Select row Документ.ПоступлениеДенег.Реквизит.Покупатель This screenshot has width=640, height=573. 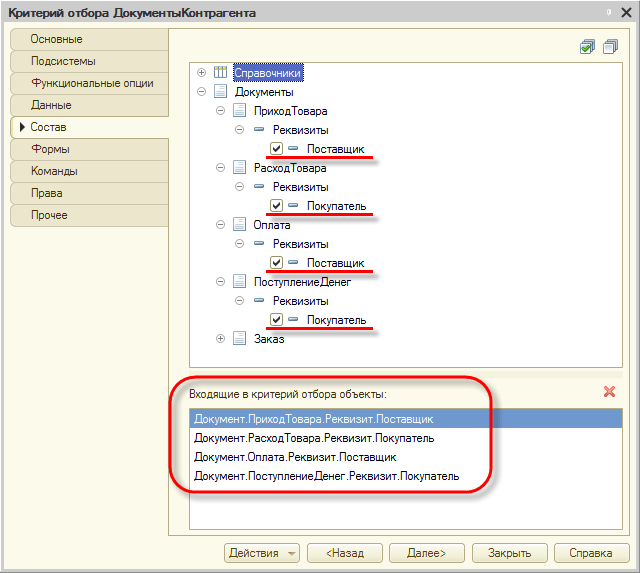pyautogui.click(x=406, y=476)
